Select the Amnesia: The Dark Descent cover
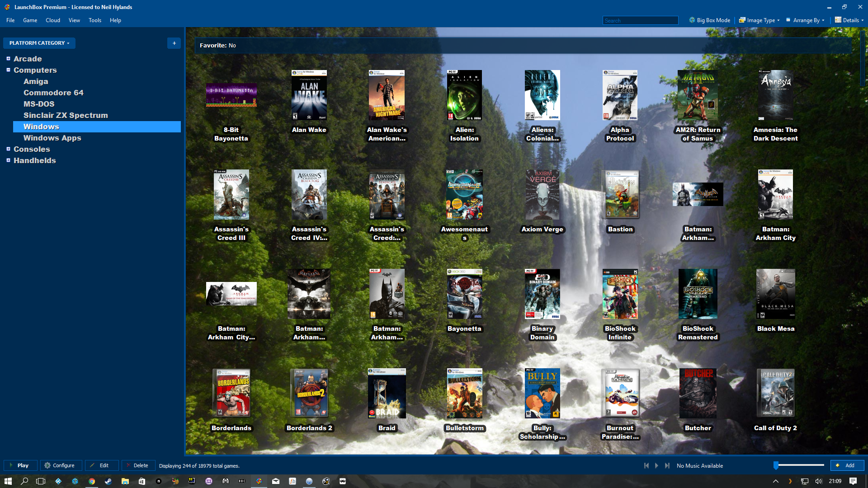The image size is (868, 488). pos(776,95)
